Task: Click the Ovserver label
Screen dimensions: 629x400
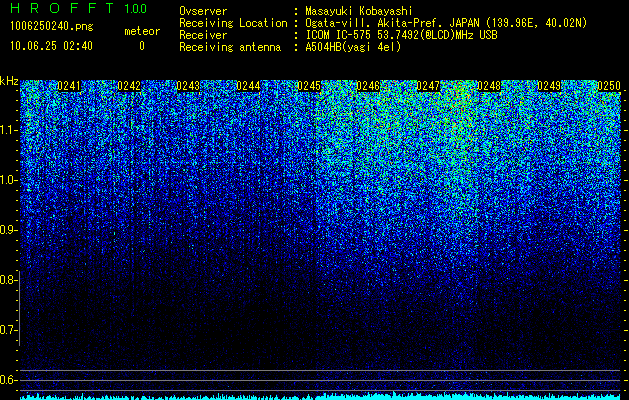Action: pyautogui.click(x=203, y=11)
